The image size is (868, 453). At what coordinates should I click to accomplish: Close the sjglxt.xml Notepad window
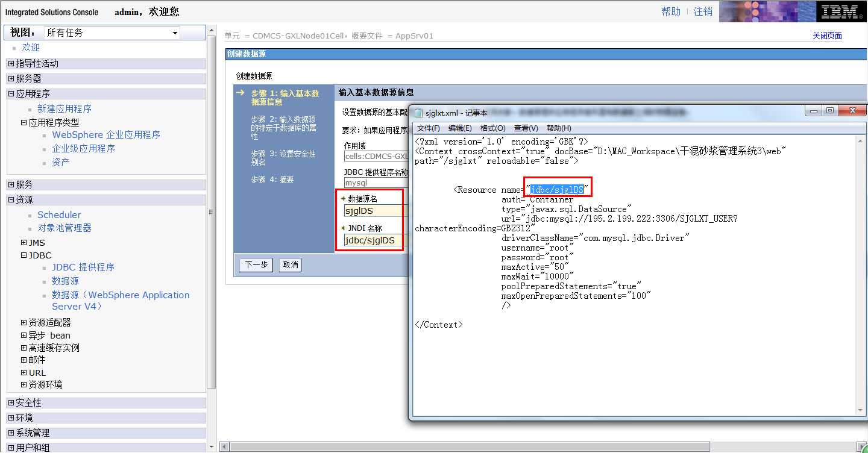[x=852, y=110]
